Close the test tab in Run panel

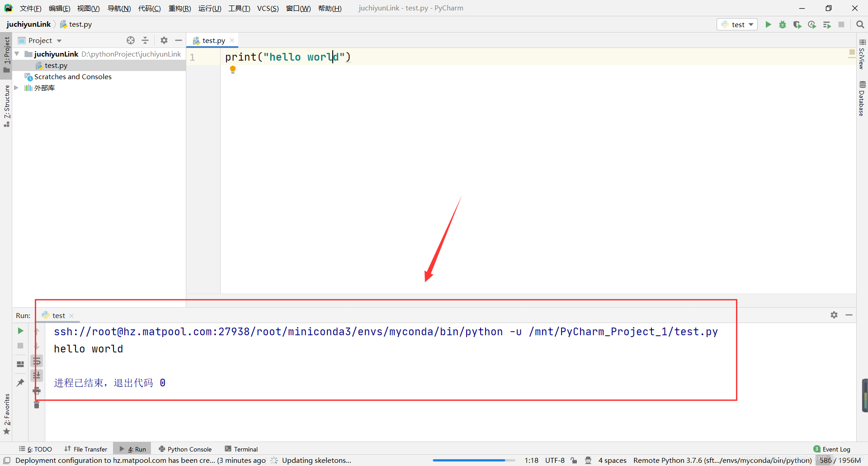71,316
